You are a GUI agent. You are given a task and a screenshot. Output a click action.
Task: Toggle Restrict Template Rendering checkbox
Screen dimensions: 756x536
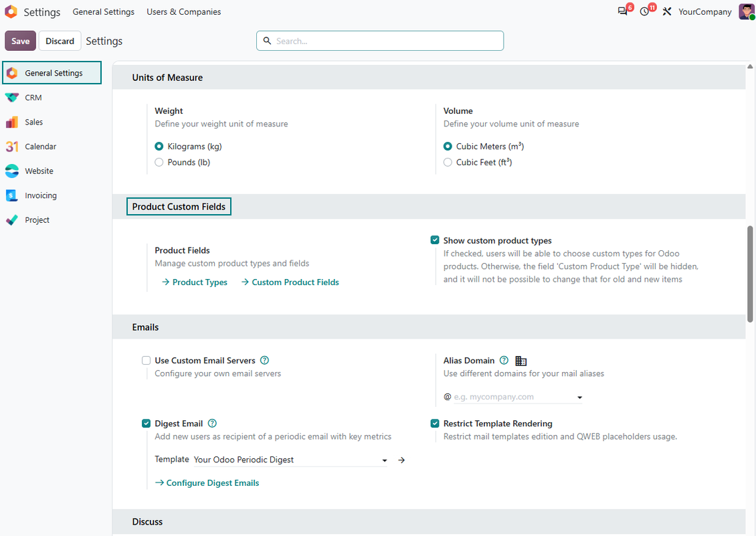[435, 424]
